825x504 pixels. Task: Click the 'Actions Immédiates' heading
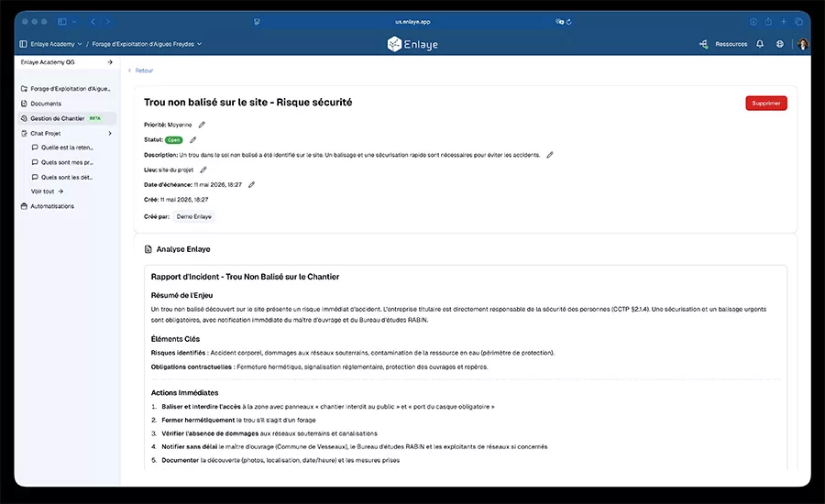point(184,392)
